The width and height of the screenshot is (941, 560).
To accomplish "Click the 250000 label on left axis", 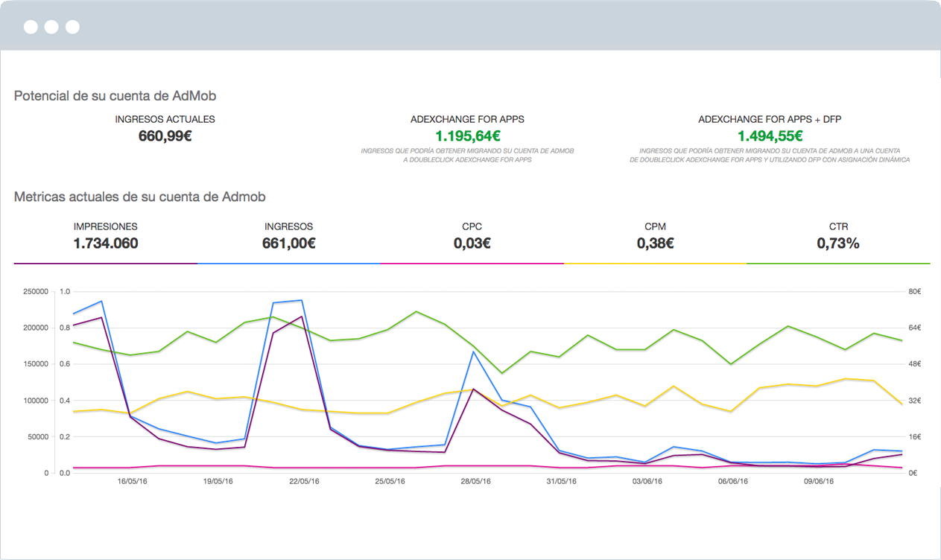I will coord(34,290).
